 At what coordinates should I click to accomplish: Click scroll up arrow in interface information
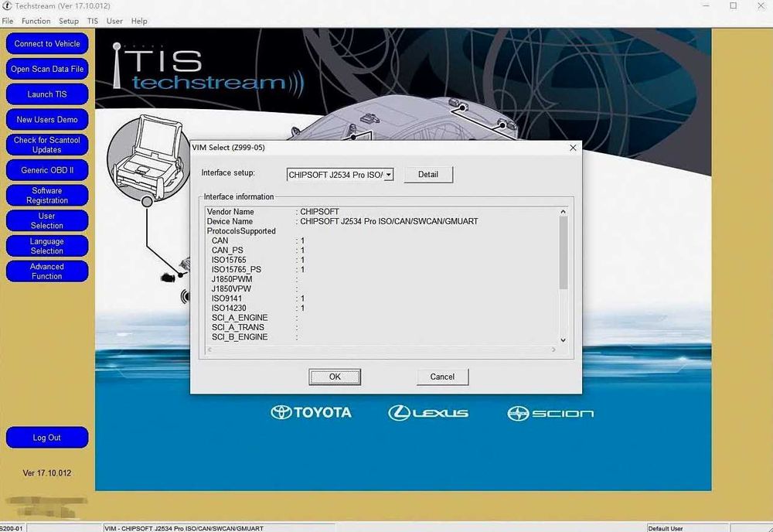(x=563, y=212)
